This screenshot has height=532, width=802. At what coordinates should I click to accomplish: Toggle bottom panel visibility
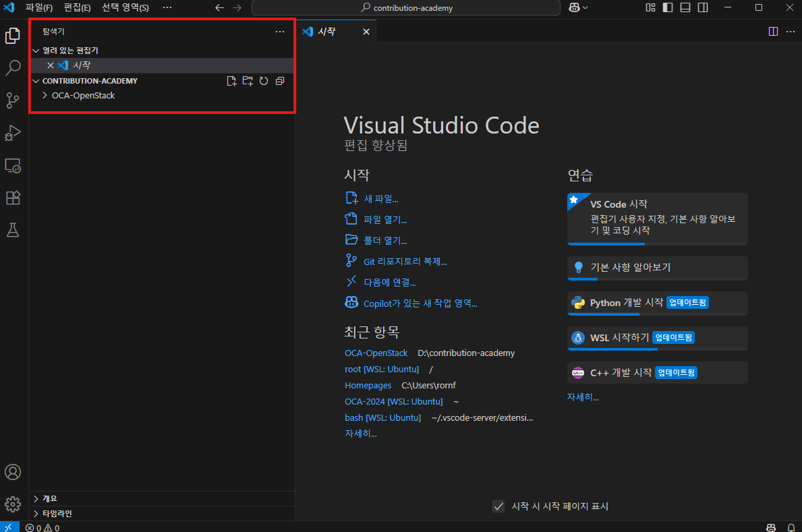coord(685,7)
